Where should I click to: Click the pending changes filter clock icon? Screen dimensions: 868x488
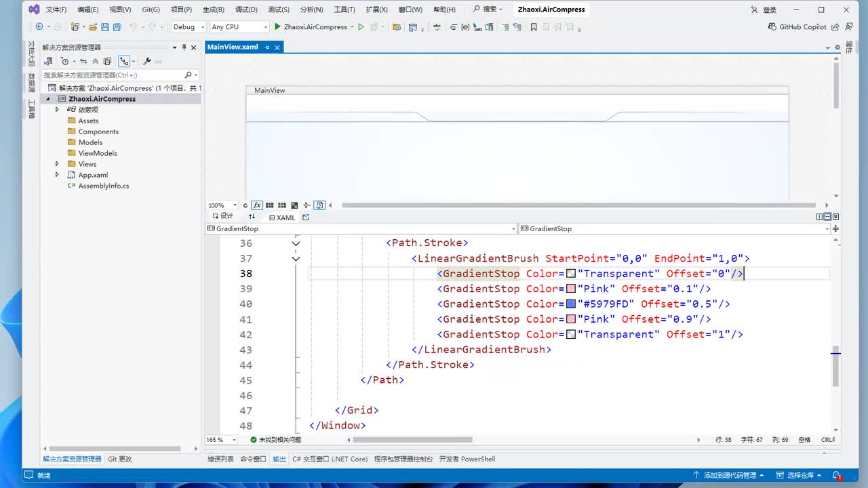pyautogui.click(x=66, y=62)
